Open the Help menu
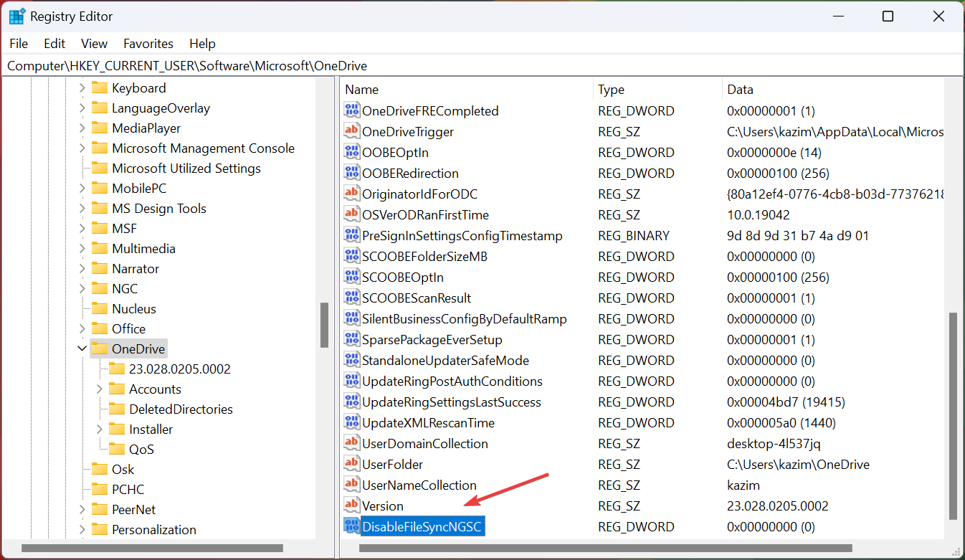The image size is (965, 560). pyautogui.click(x=202, y=44)
